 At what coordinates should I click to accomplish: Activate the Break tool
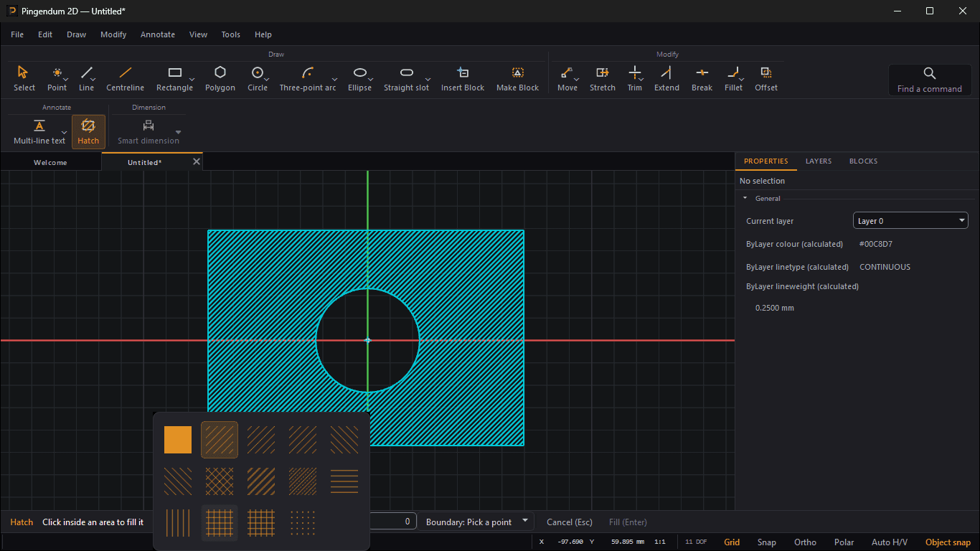(702, 78)
